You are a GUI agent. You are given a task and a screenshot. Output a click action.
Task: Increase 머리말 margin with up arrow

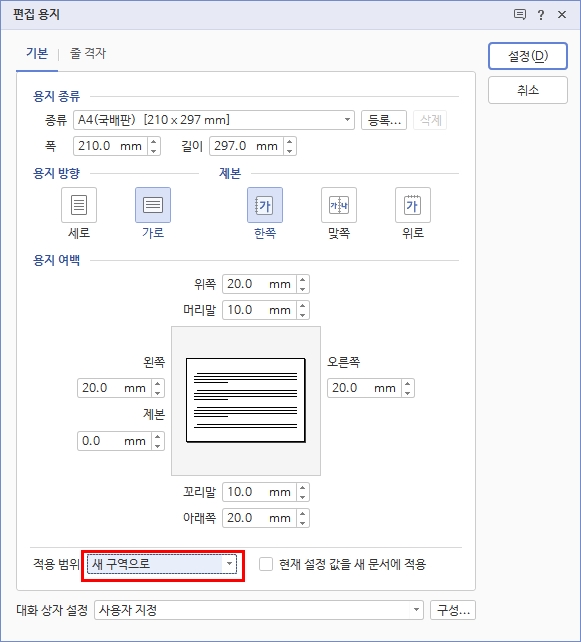point(303,306)
